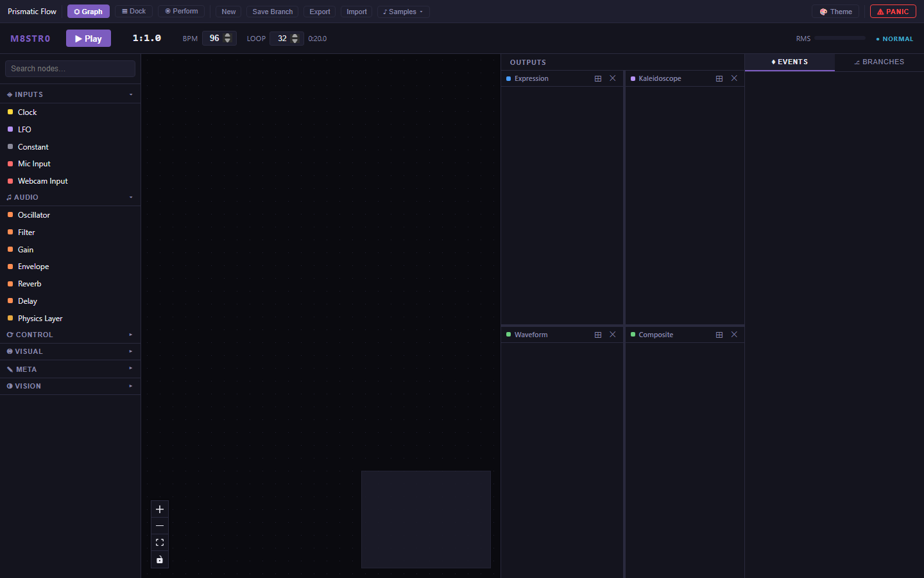Click Save Branch

(x=273, y=12)
